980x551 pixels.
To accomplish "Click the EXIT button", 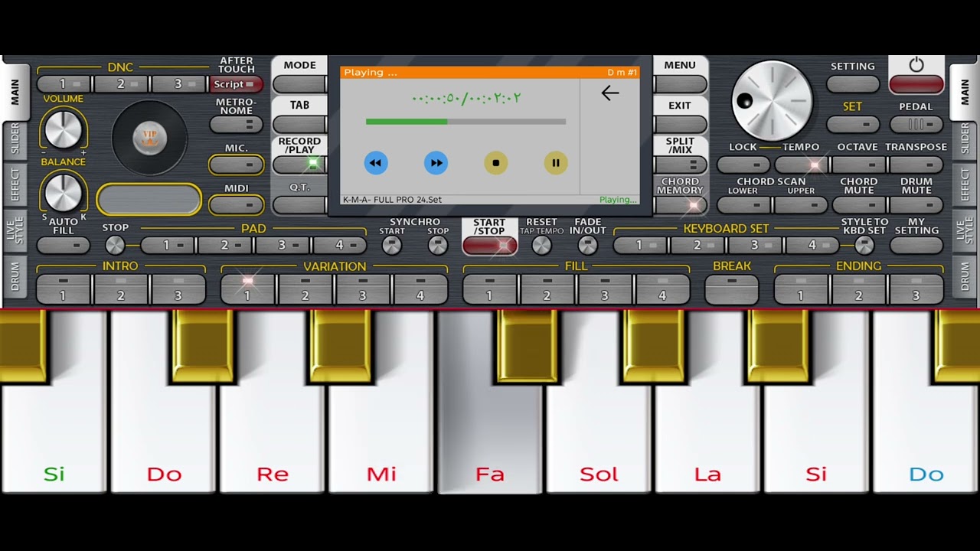I will [680, 124].
